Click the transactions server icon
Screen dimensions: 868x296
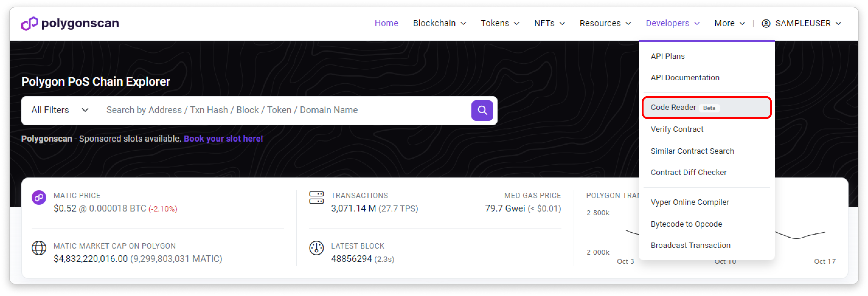tap(316, 197)
